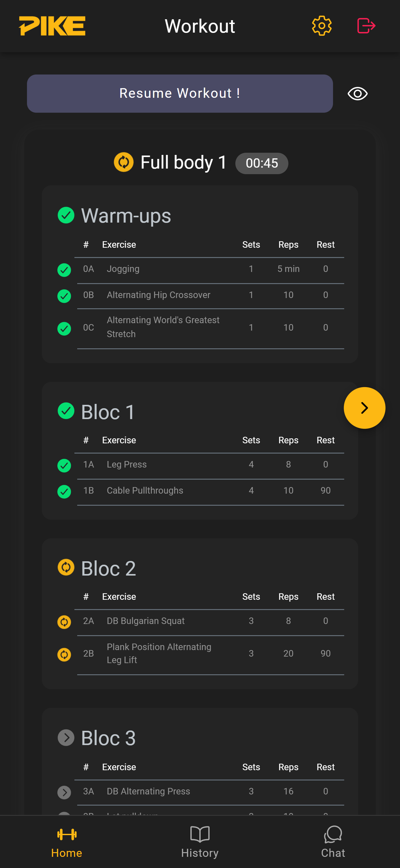Click the 00:45 workout timer badge
Viewport: 400px width, 868px height.
click(262, 163)
